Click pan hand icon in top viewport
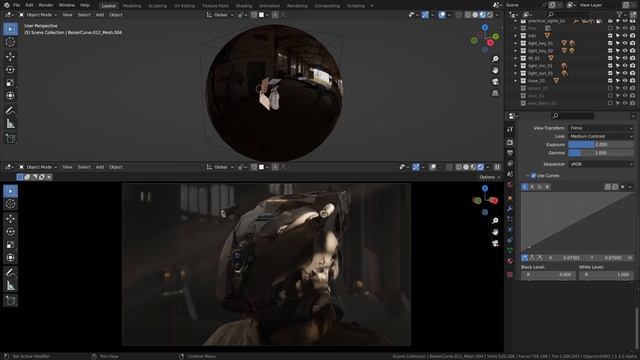This screenshot has width=640, height=360. (x=495, y=70)
